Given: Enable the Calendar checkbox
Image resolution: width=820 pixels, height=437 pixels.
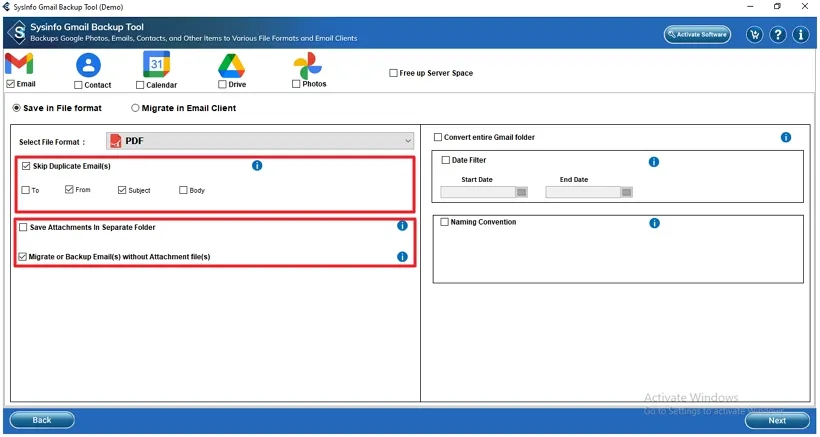Looking at the screenshot, I should pyautogui.click(x=140, y=85).
